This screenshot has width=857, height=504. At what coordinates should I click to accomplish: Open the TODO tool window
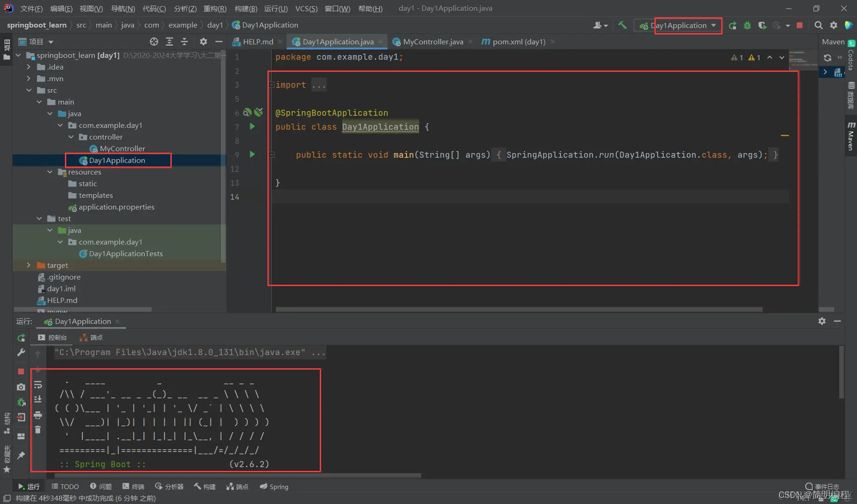(65, 486)
